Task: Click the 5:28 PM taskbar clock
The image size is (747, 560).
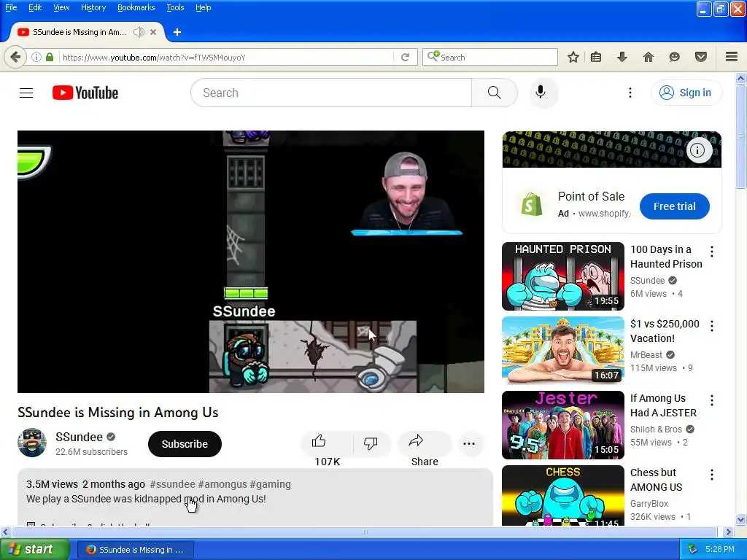Action: pyautogui.click(x=719, y=549)
